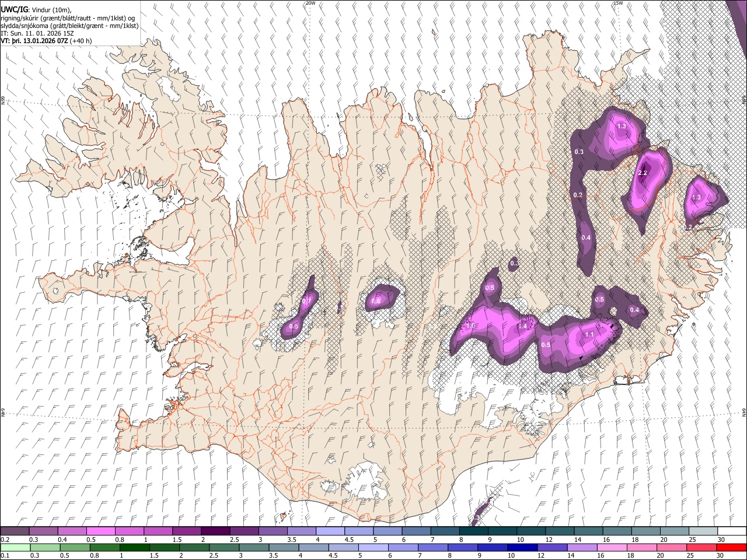
Task: Click the 20W longitude label
Action: [x=310, y=3]
